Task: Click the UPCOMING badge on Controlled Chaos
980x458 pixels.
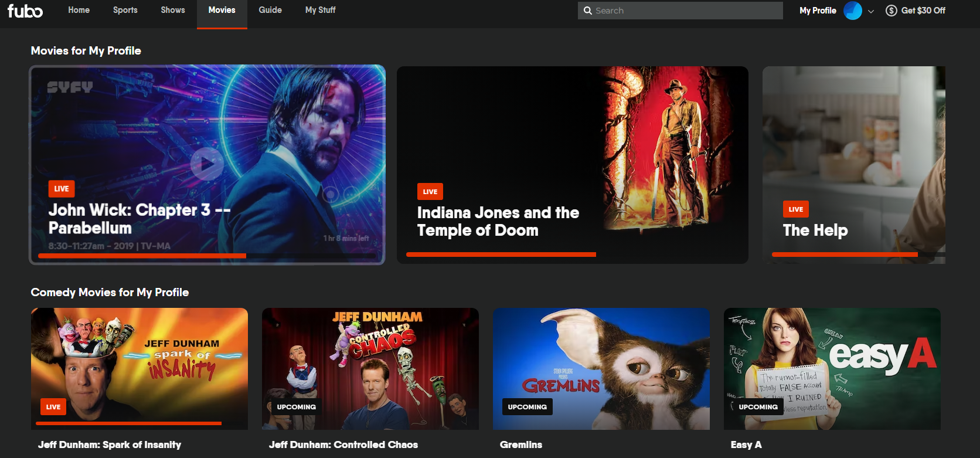Action: click(297, 407)
